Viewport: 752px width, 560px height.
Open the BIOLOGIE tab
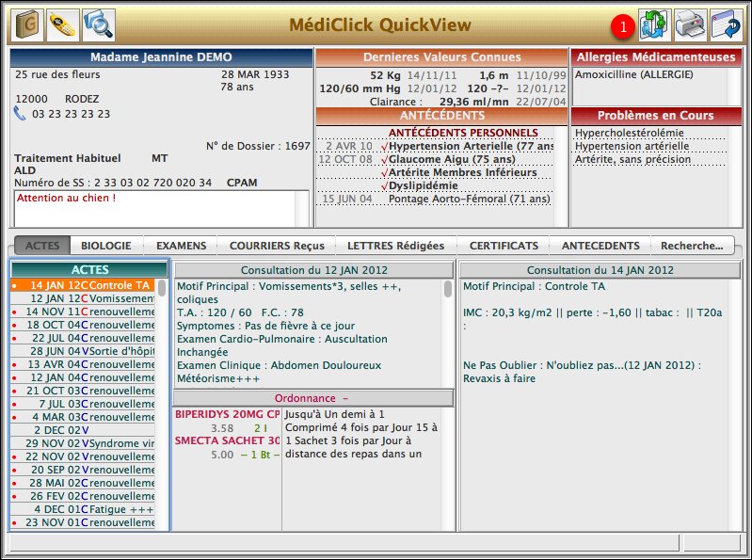tap(106, 246)
